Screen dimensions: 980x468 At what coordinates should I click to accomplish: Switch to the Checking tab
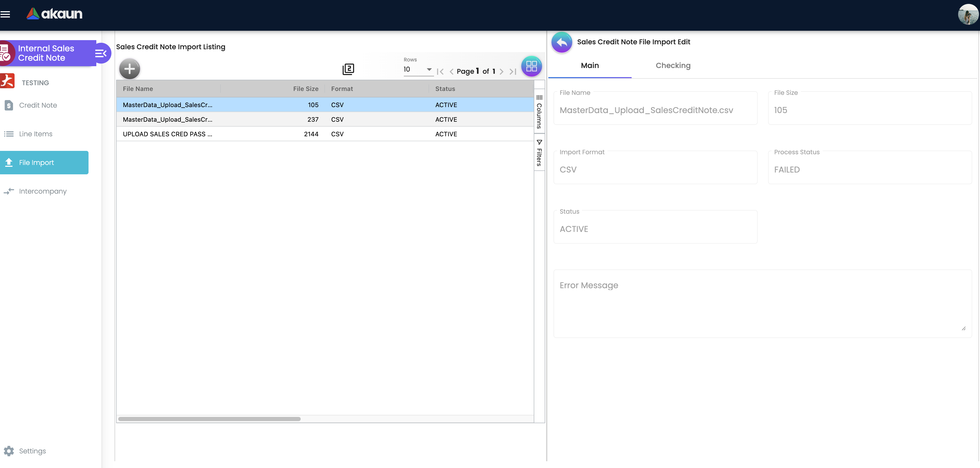pos(673,65)
